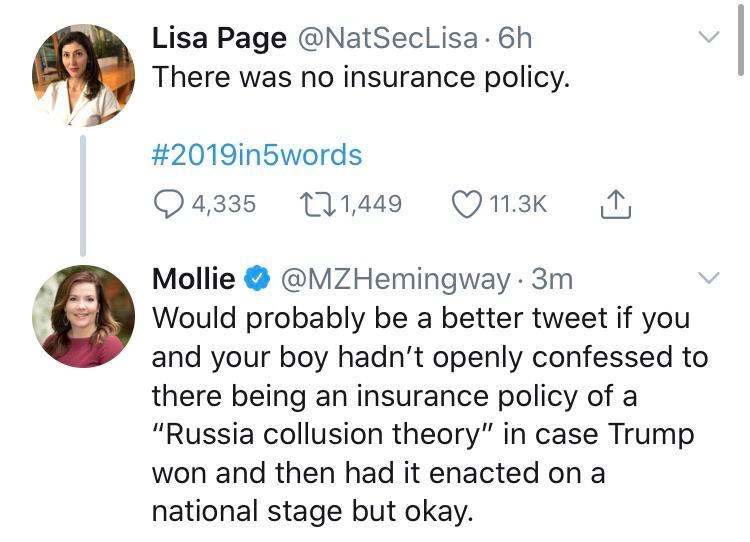This screenshot has height=542, width=750.
Task: Like the tweet with the heart icon
Action: point(466,204)
